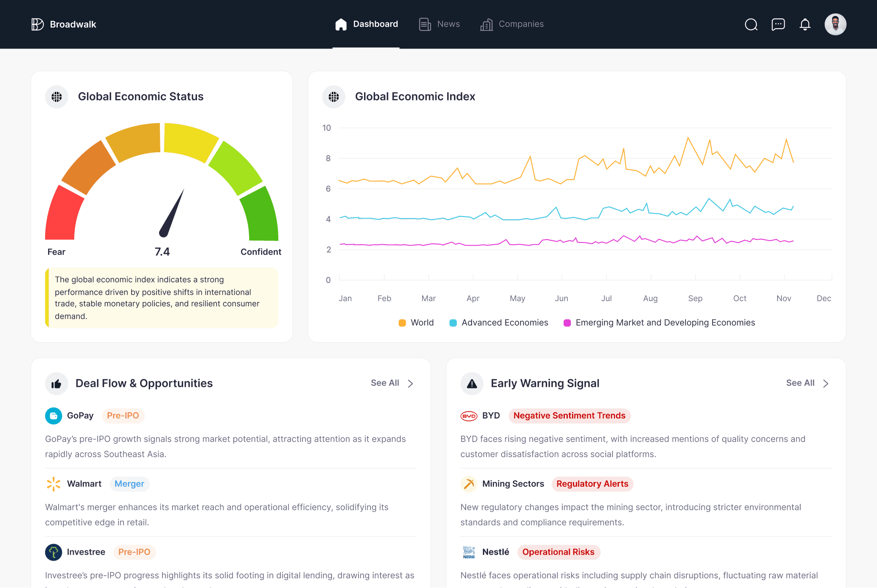
Task: Click the globe icon beside Global Economic Index
Action: click(x=334, y=97)
